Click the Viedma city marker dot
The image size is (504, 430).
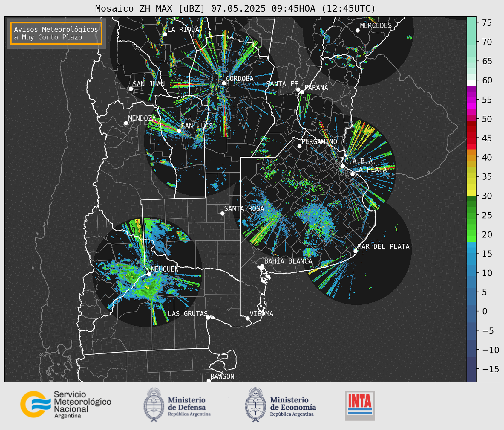point(247,318)
